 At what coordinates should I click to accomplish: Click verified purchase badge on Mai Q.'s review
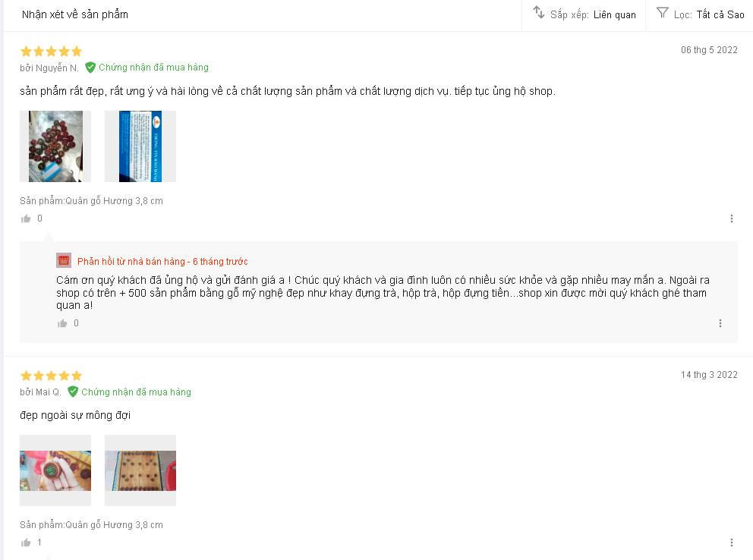tap(129, 392)
